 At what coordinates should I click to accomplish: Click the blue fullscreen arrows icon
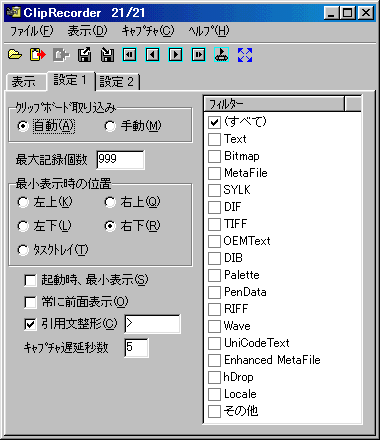click(x=245, y=55)
